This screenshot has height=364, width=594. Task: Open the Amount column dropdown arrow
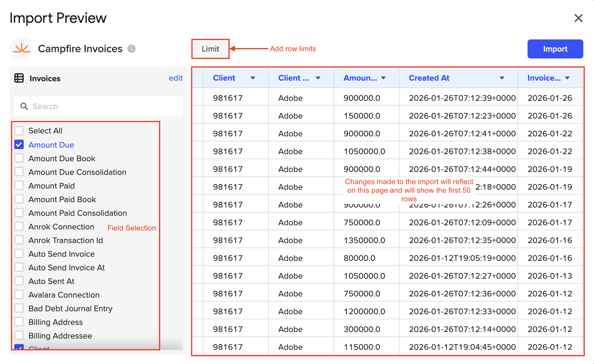click(x=383, y=78)
